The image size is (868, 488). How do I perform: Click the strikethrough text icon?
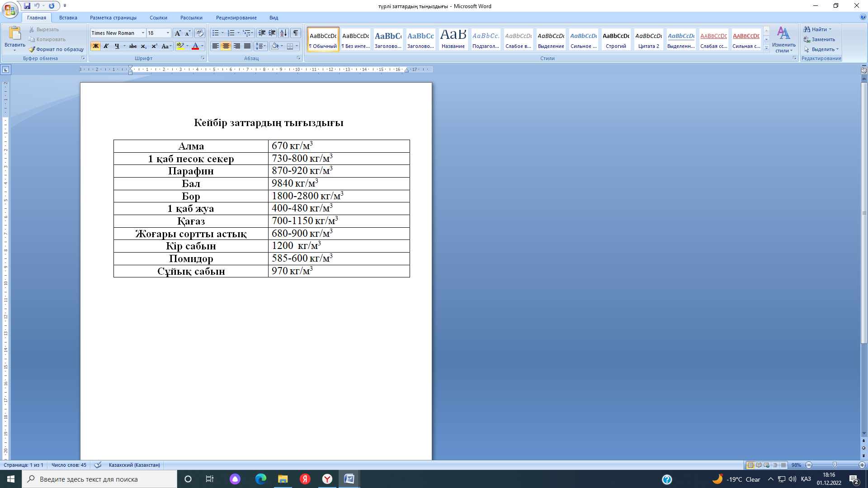click(x=132, y=46)
